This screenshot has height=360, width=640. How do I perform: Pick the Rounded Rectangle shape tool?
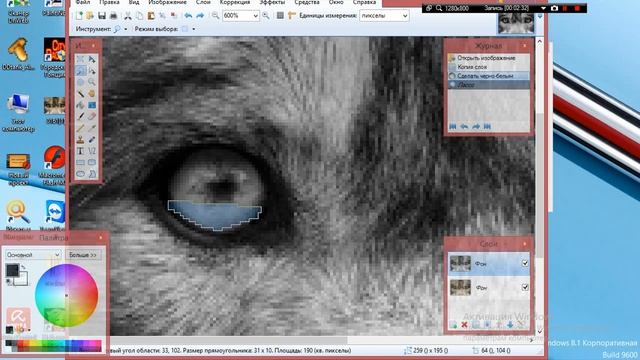click(92, 162)
